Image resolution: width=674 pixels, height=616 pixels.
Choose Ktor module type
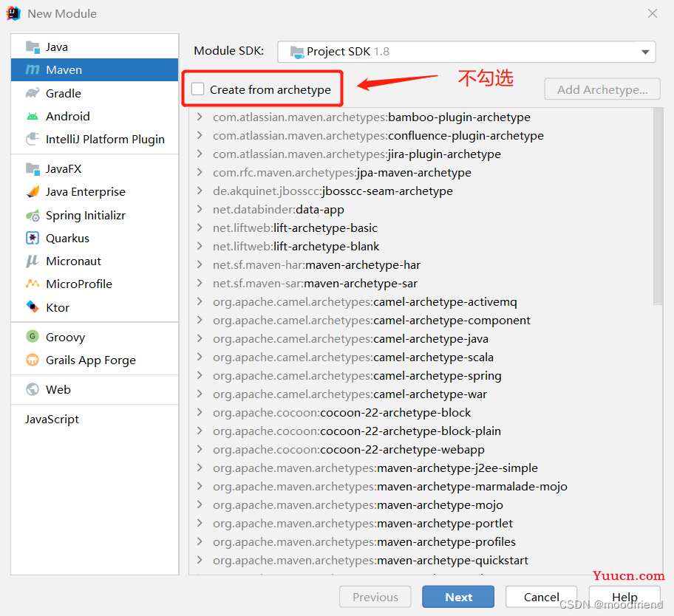click(x=95, y=307)
